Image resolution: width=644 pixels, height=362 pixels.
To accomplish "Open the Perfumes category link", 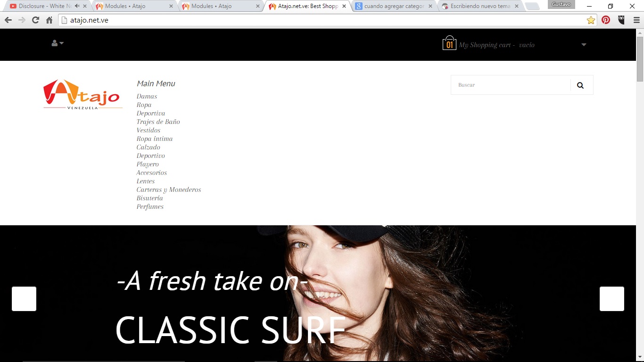I will (150, 206).
